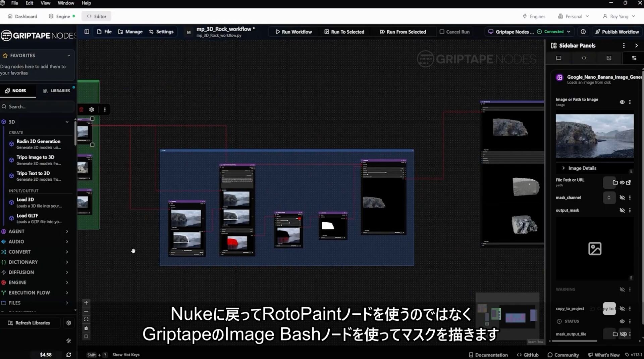Click the Google Nano Banana node icon

pos(559,78)
